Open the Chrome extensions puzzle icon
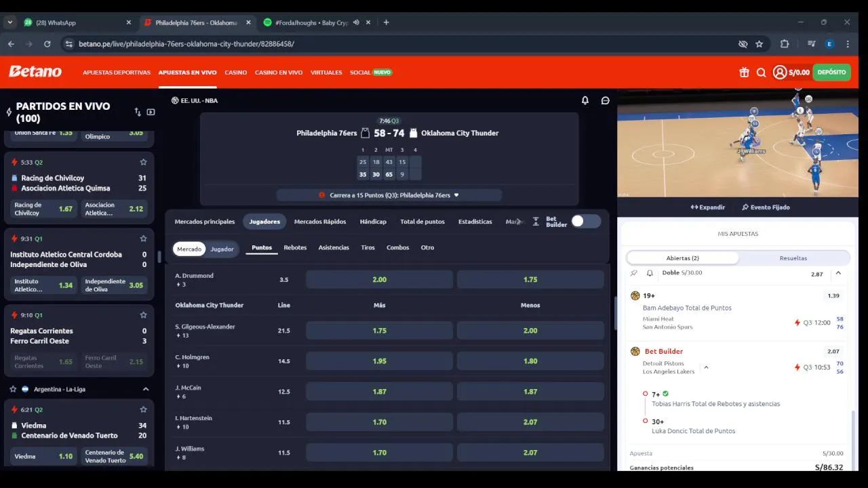 [785, 44]
